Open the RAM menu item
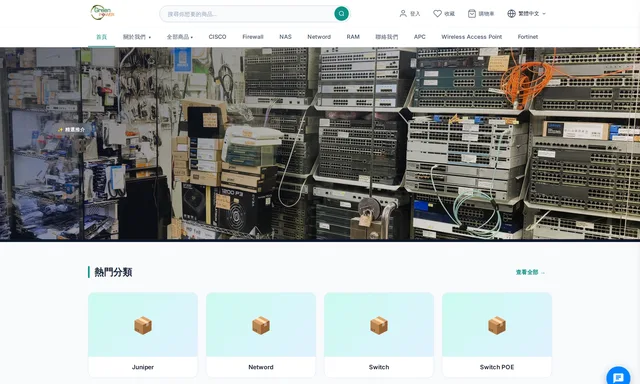Image resolution: width=640 pixels, height=384 pixels. 353,37
